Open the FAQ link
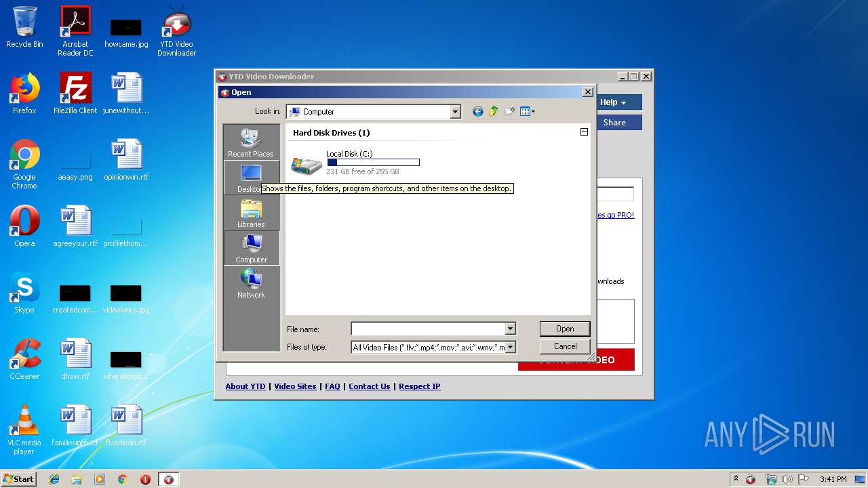Screen dimensions: 868x488 [x=332, y=386]
